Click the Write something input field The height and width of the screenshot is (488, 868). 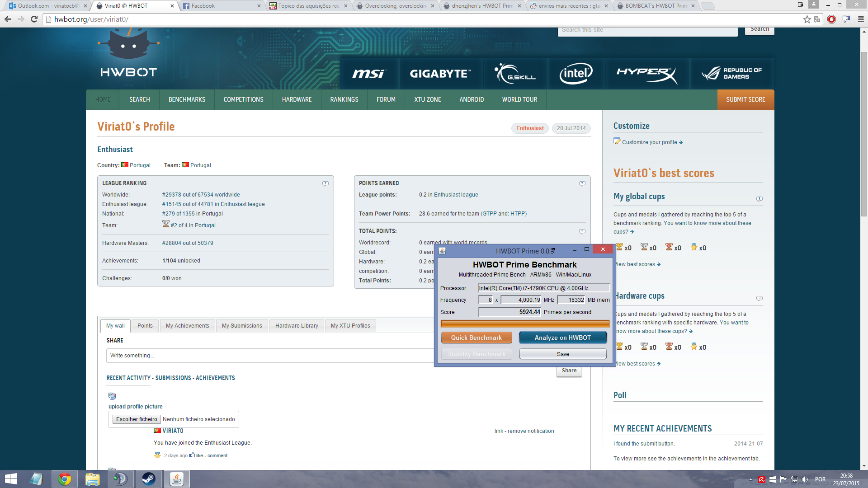(270, 356)
